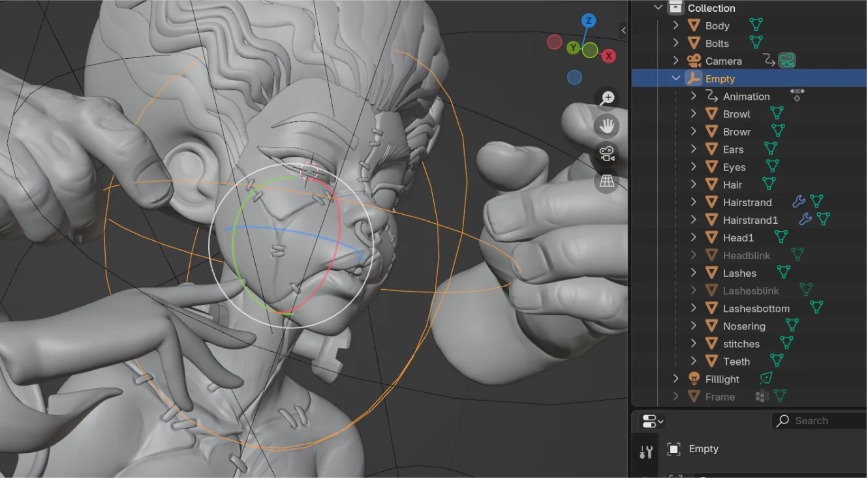Click the pan hand viewport navigation icon

608,126
